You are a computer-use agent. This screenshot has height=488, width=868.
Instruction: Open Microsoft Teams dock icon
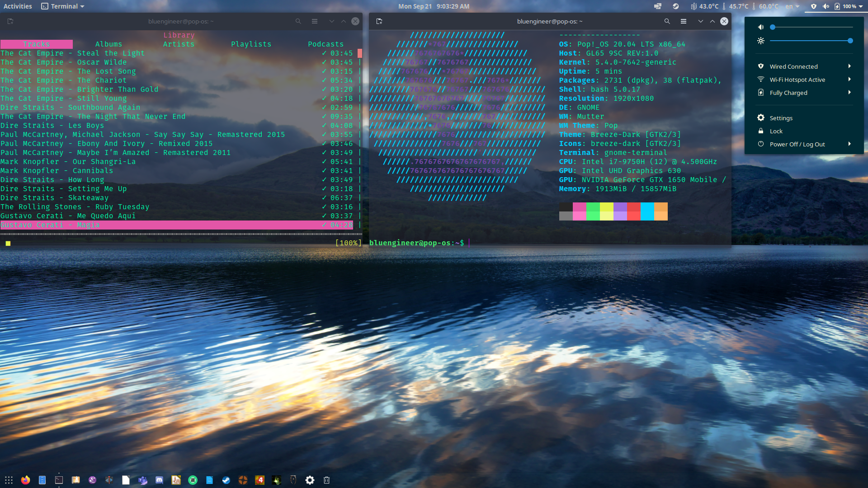[x=142, y=480]
